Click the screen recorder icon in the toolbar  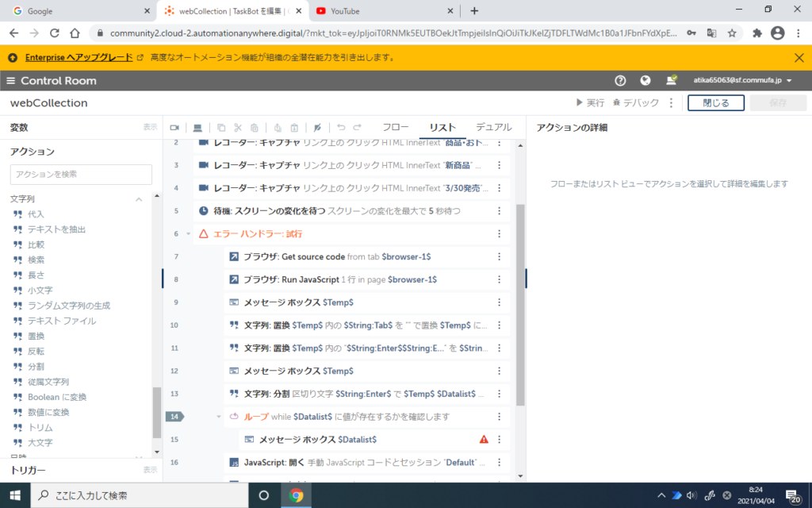click(176, 127)
